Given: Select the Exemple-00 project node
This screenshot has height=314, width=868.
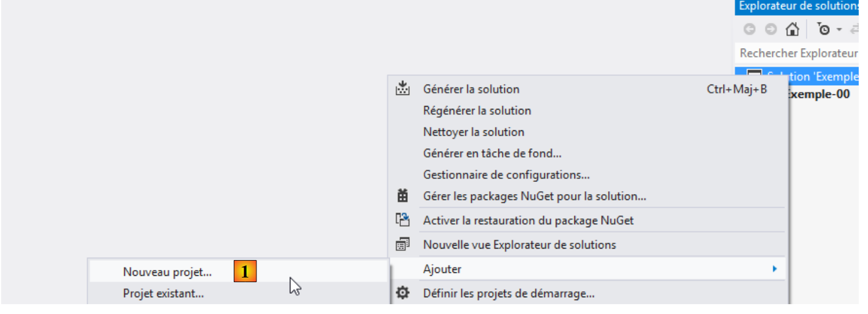Looking at the screenshot, I should (x=819, y=94).
